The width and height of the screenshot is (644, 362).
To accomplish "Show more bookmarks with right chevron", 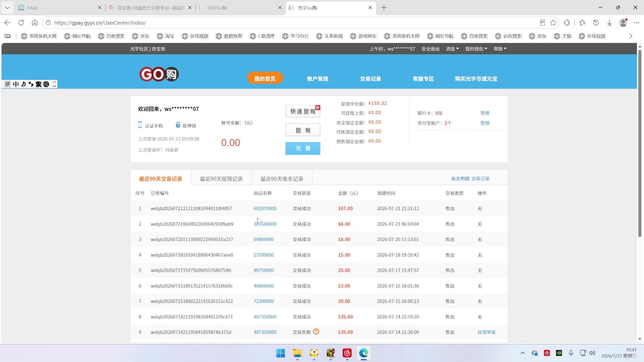I will point(631,36).
